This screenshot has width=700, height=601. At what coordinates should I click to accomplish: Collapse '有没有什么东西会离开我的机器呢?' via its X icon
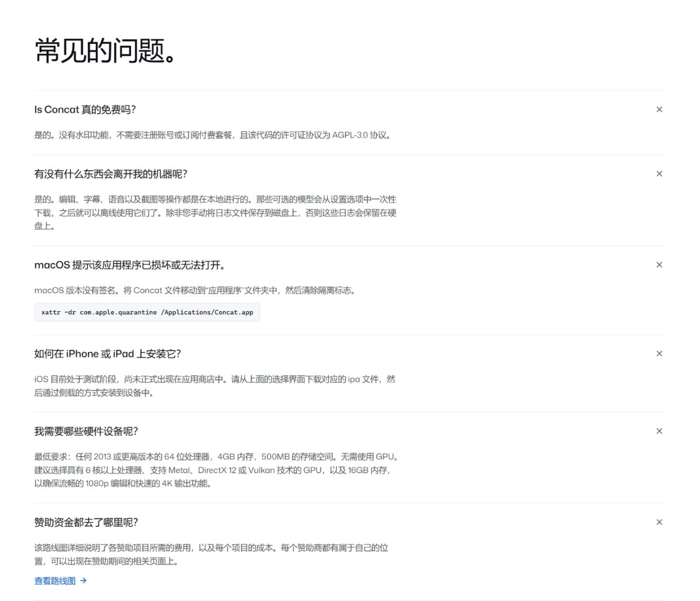tap(659, 174)
